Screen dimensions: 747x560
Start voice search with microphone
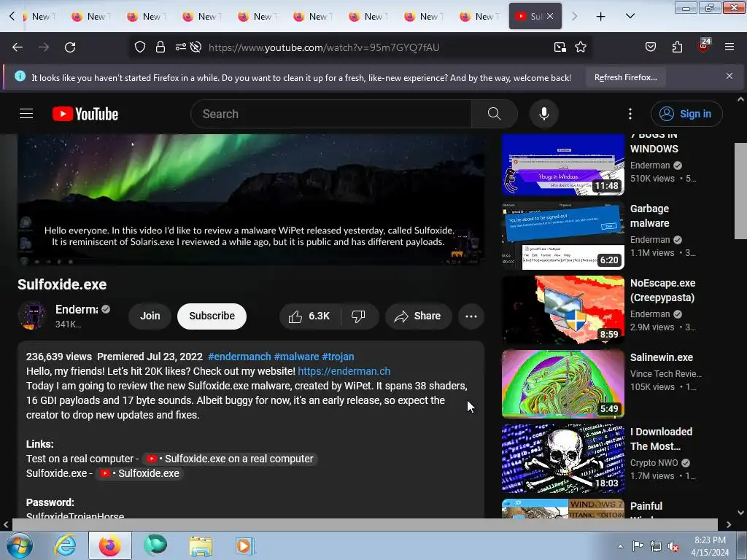point(543,114)
